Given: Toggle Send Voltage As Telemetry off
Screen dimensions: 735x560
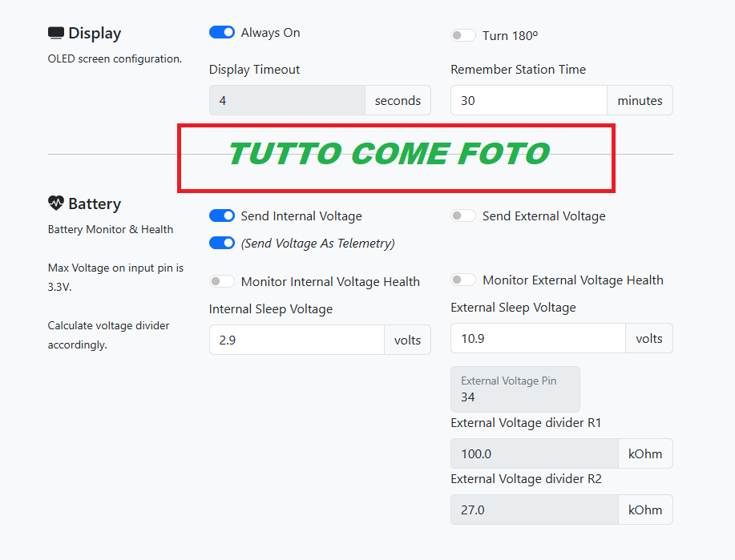Looking at the screenshot, I should pyautogui.click(x=222, y=243).
